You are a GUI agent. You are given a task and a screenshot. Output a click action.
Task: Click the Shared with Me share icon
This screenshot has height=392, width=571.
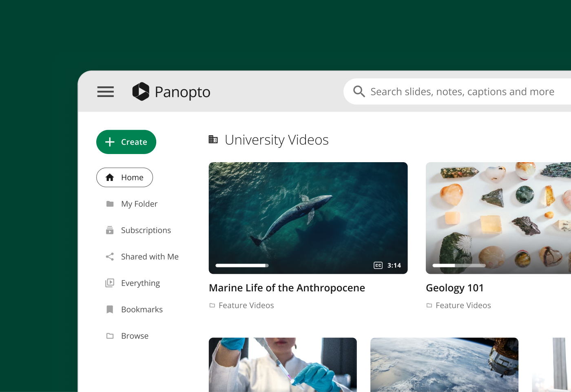pos(110,257)
